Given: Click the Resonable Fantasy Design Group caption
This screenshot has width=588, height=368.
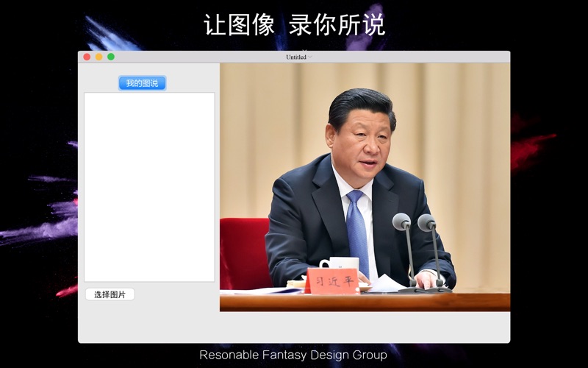Looking at the screenshot, I should pos(293,355).
